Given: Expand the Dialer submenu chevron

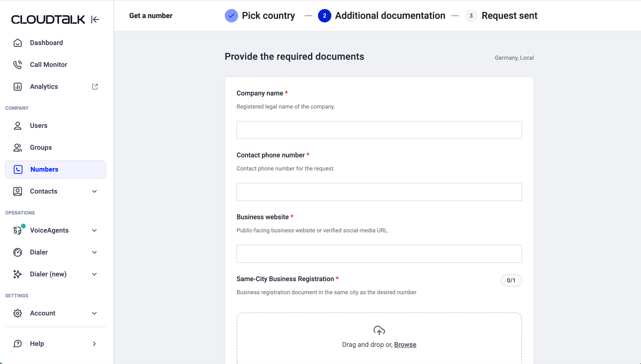Looking at the screenshot, I should [94, 253].
